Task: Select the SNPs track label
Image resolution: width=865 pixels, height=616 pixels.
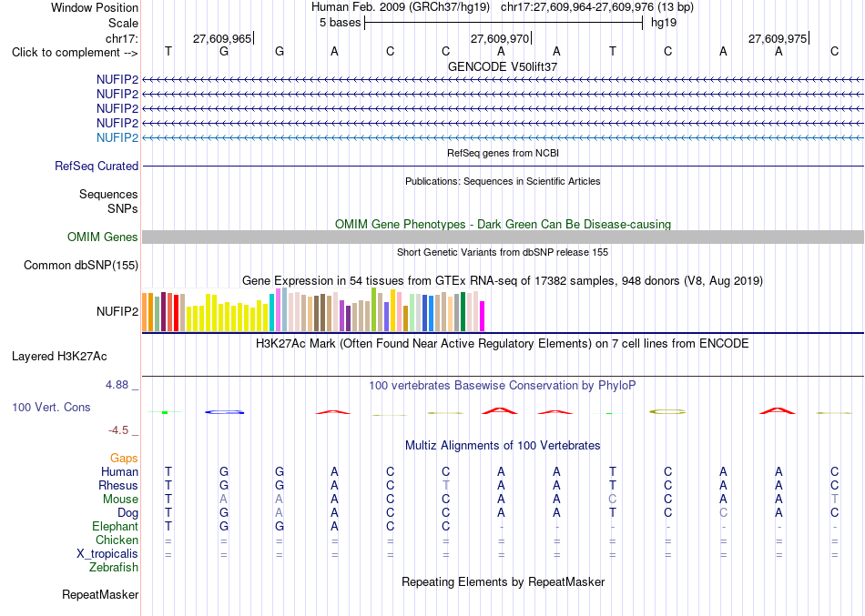Action: (x=123, y=209)
